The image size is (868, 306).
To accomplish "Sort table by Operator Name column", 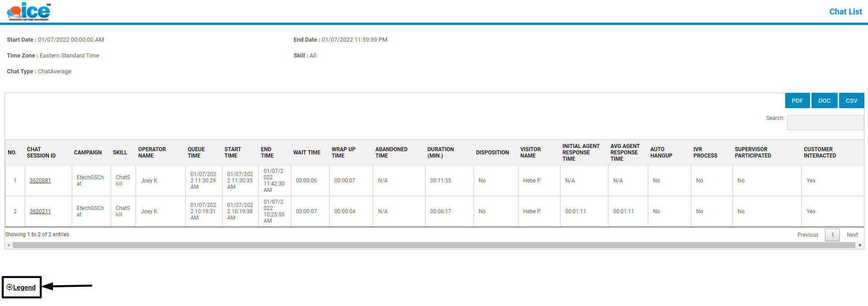I will click(x=152, y=153).
